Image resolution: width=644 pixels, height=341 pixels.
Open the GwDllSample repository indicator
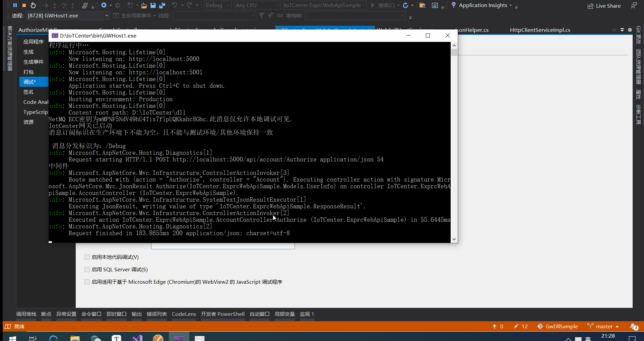558,326
